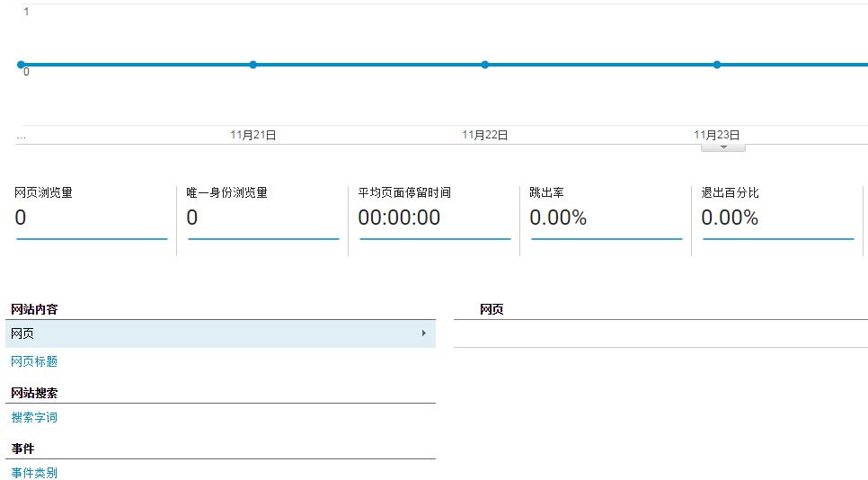Viewport: 868px width, 480px height.
Task: Open the 事件类别 link
Action: coord(34,473)
